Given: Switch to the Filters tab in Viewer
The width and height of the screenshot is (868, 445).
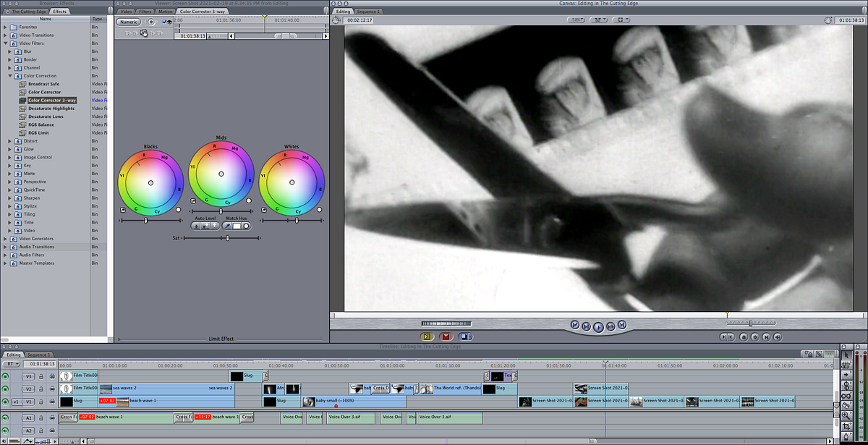Looking at the screenshot, I should (x=147, y=12).
